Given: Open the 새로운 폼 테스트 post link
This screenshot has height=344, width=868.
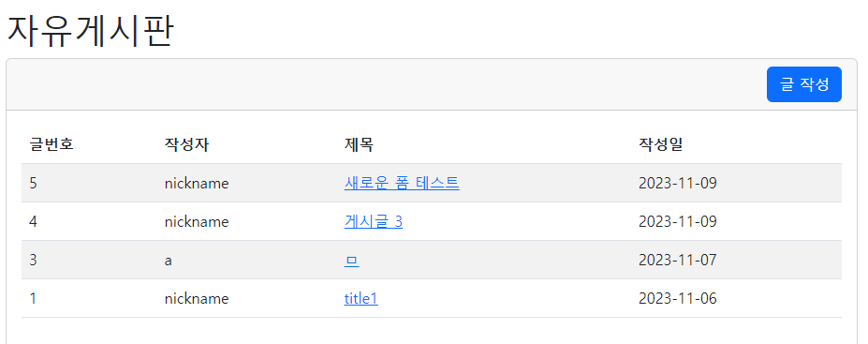Looking at the screenshot, I should point(402,183).
